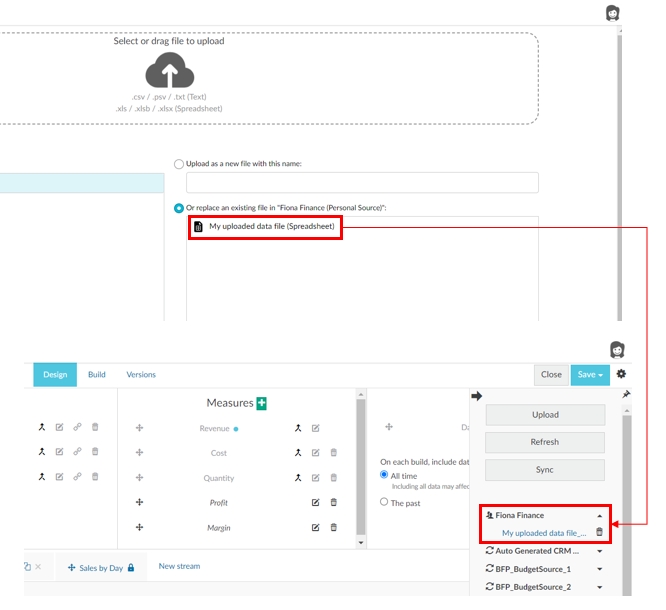Collapse the Fiona Finance source
Viewport: 666px width, 610px height.
click(x=600, y=516)
